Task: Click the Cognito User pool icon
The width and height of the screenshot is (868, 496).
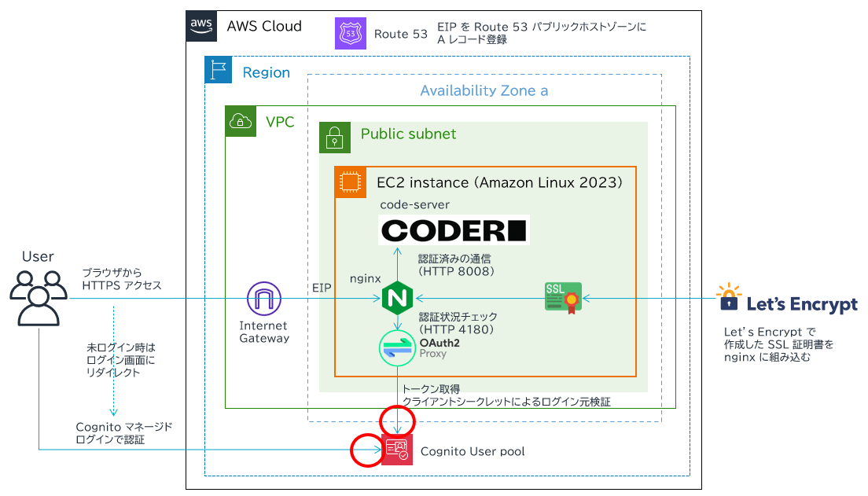Action: tap(396, 450)
